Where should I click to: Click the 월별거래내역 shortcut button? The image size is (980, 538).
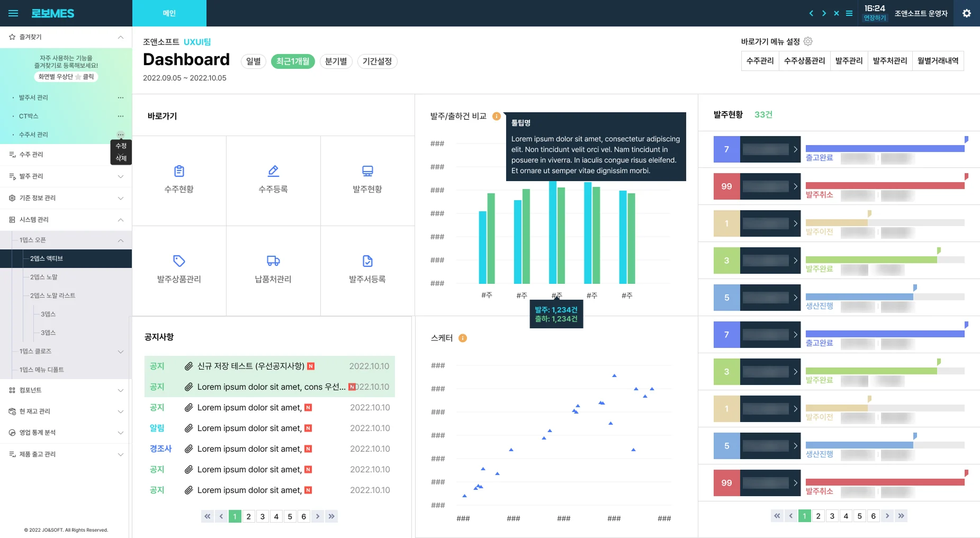coord(938,61)
